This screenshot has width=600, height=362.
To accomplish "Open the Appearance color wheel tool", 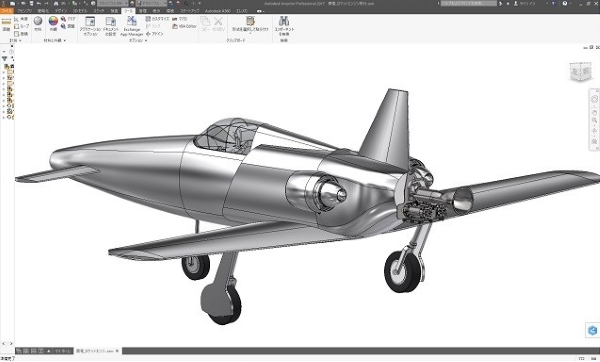I will coord(53,23).
